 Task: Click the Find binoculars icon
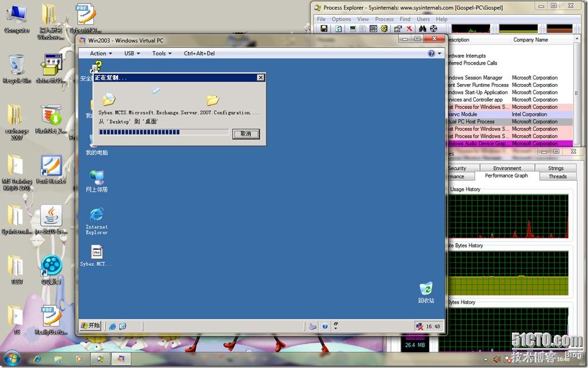(x=423, y=29)
